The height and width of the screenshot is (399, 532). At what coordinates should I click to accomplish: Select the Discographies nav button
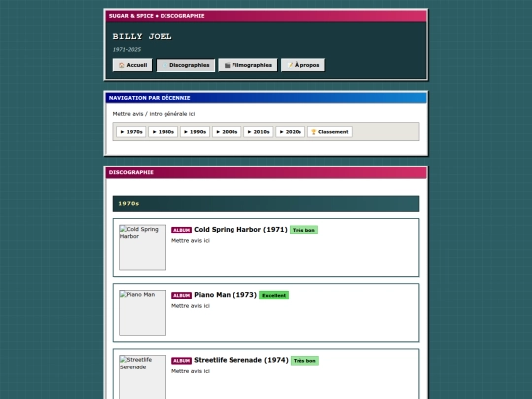coord(185,65)
